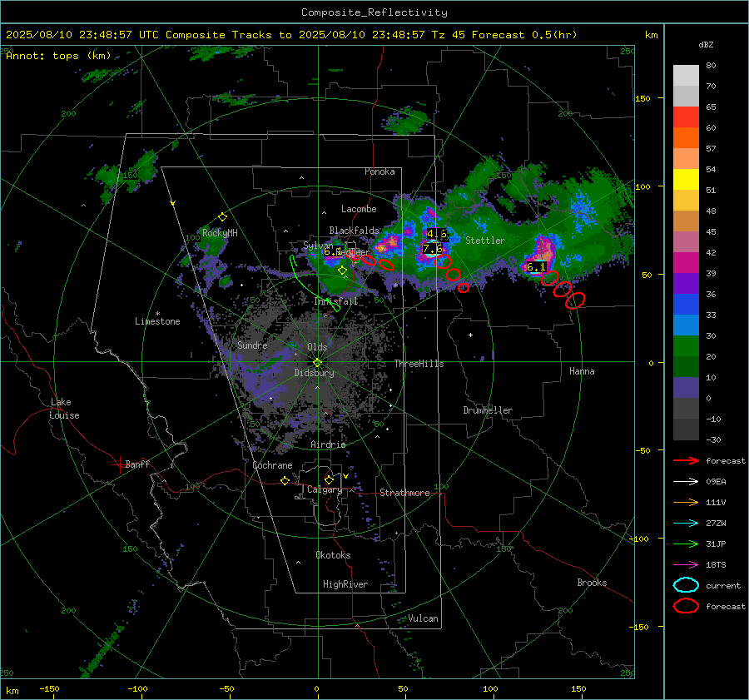
Task: Click the Composite_Reflectivity title
Action: [374, 12]
